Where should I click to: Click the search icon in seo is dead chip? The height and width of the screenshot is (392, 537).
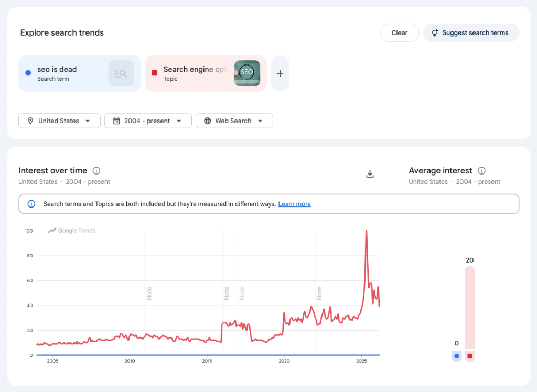pyautogui.click(x=121, y=73)
